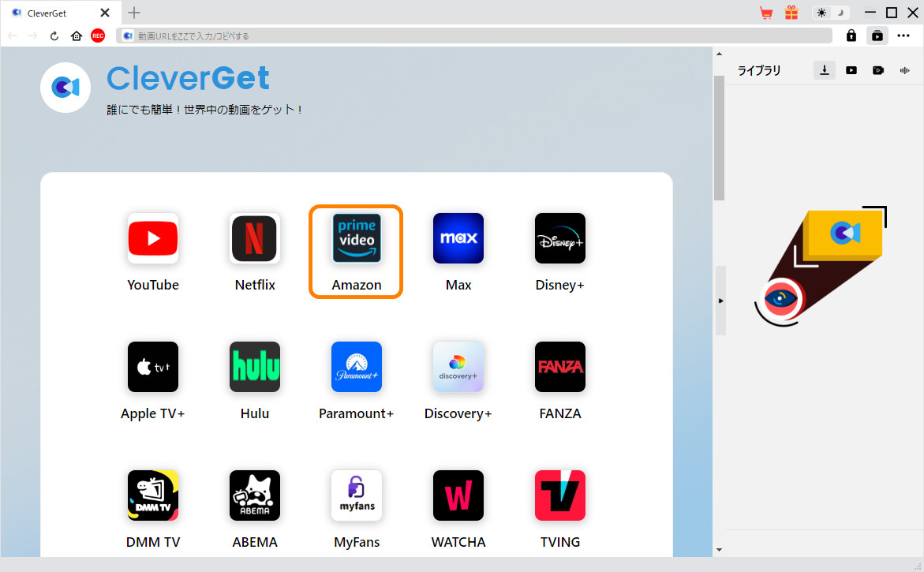Click the red REC record button
The width and height of the screenshot is (924, 572).
pyautogui.click(x=98, y=36)
